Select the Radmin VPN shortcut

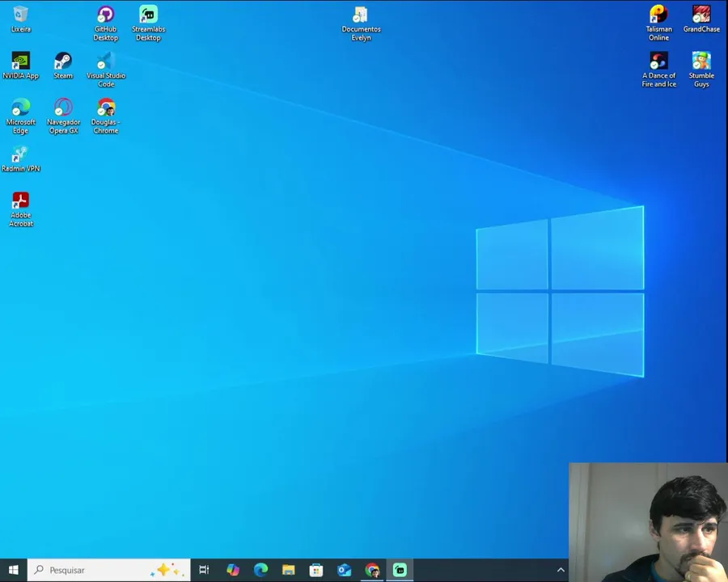[x=20, y=158]
